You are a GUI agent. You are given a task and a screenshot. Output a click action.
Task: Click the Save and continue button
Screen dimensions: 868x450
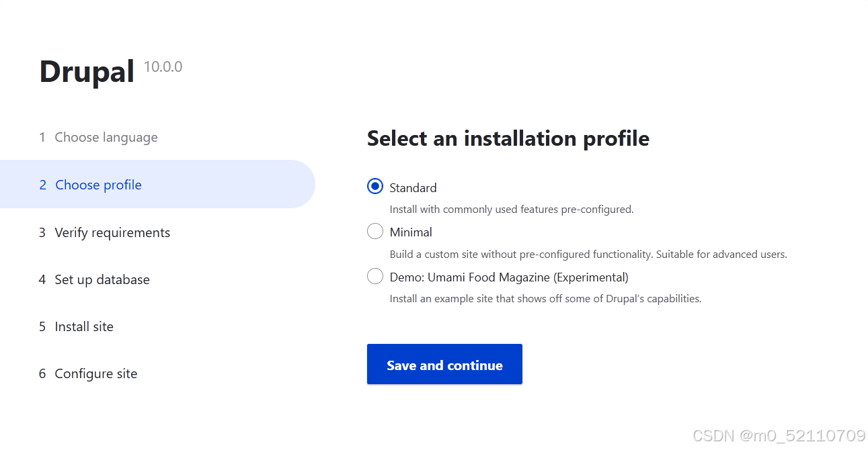pos(444,364)
